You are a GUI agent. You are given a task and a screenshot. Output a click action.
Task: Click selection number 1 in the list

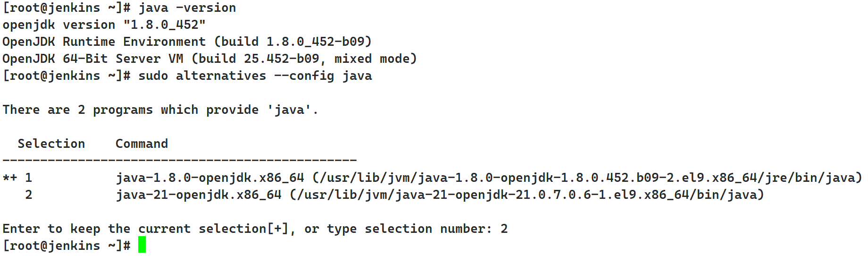(x=29, y=178)
